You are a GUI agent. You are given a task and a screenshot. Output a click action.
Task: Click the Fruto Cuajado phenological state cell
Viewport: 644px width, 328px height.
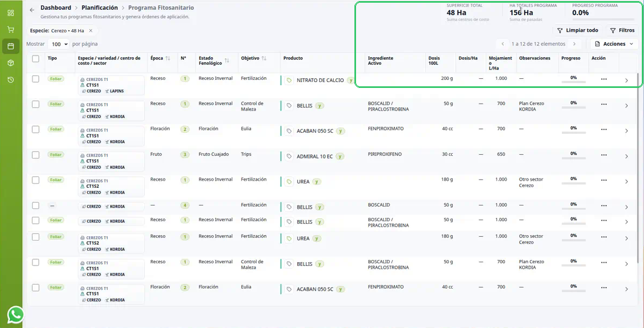click(x=213, y=155)
